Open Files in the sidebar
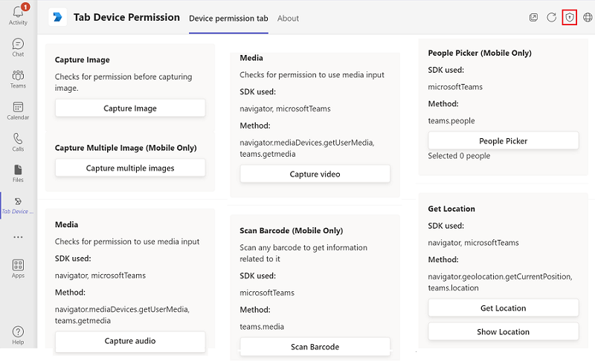This screenshot has width=595, height=364. [18, 173]
